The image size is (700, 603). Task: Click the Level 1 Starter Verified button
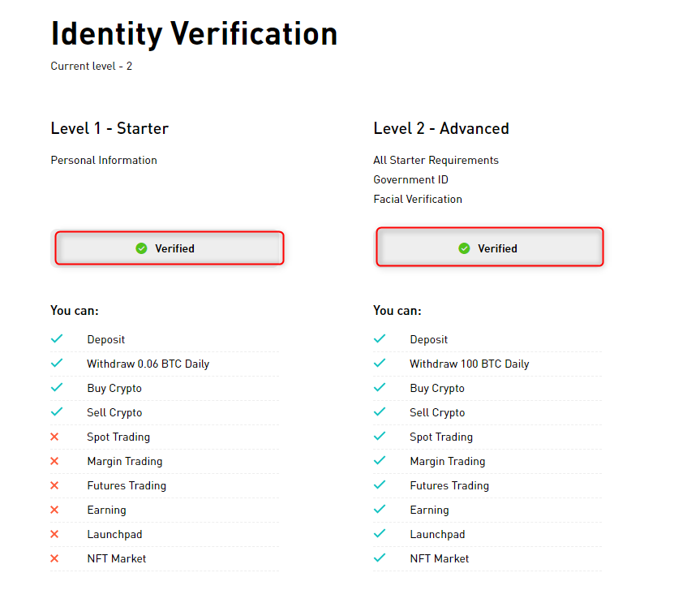(x=169, y=248)
